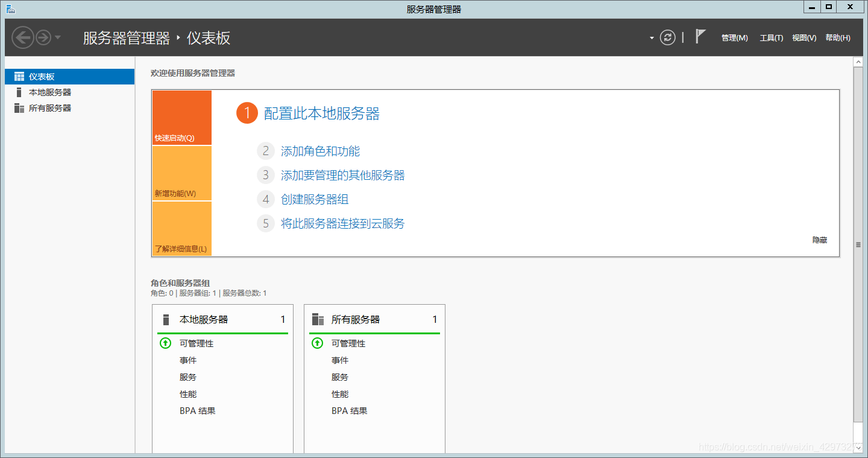Click the step 3 number circle
The image size is (868, 458).
[266, 175]
